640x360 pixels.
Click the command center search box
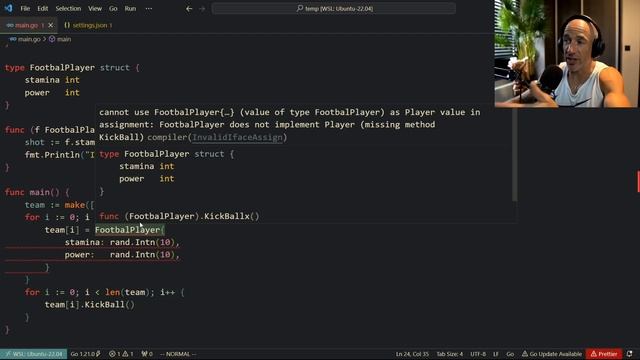(x=333, y=8)
